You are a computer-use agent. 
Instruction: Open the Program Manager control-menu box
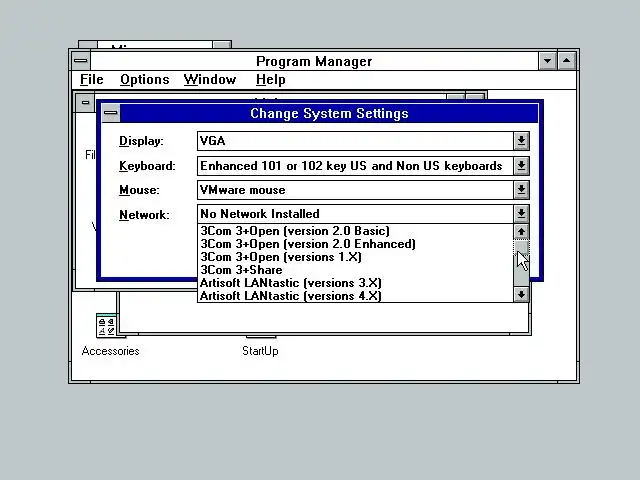[81, 61]
